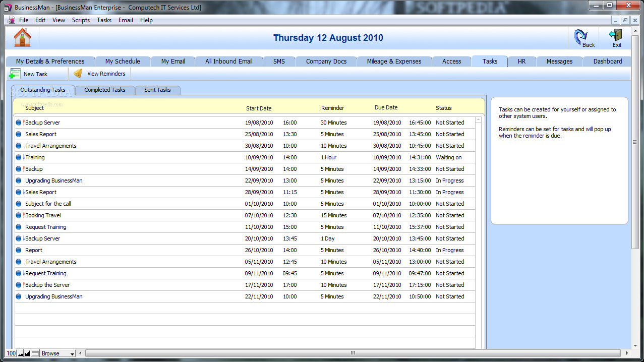The height and width of the screenshot is (362, 644).
Task: Open the Dashboard tab
Action: click(608, 61)
